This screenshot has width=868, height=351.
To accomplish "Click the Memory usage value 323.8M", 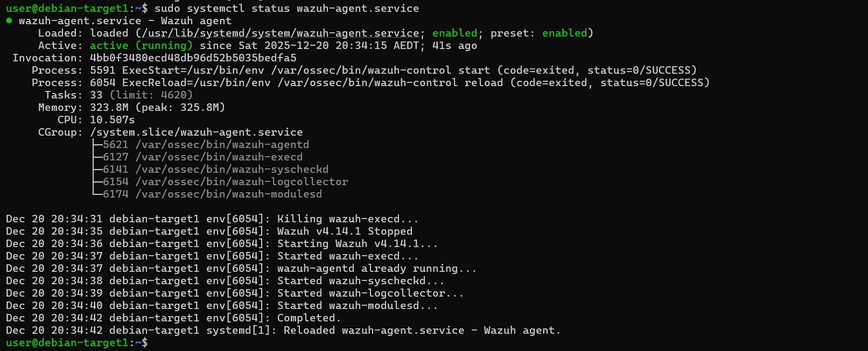I will [109, 108].
